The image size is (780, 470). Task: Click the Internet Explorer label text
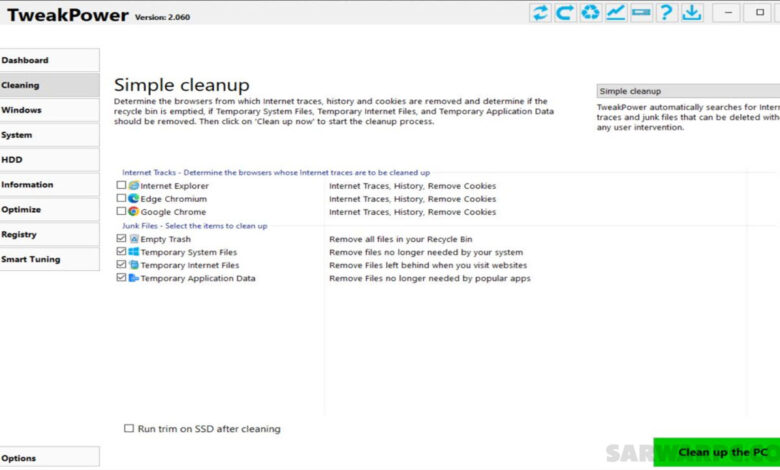(175, 186)
